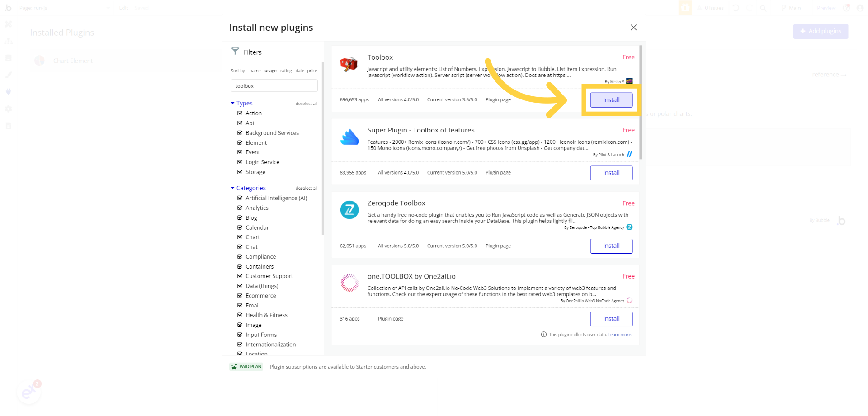Uncheck the Analytics category checkbox
Screen dimensions: 868x416
pyautogui.click(x=240, y=208)
